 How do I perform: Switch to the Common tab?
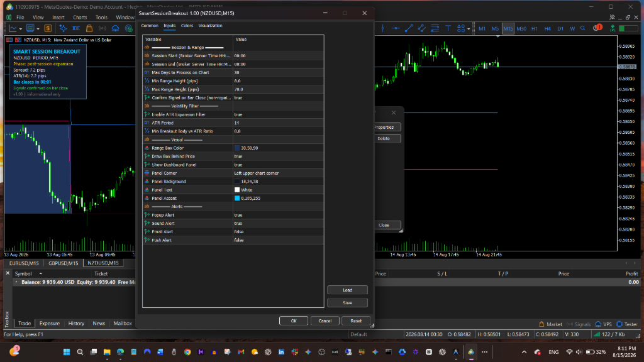tap(150, 25)
